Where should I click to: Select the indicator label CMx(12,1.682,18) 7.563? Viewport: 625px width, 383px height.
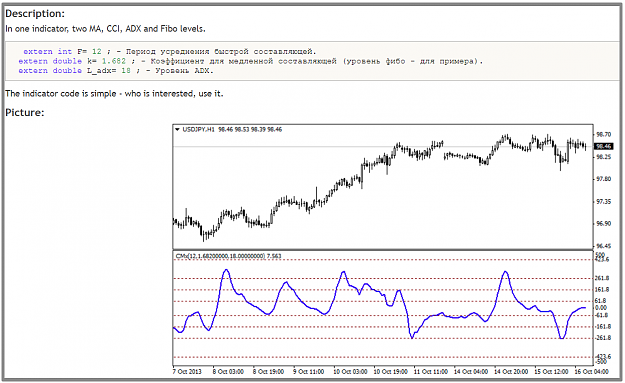click(x=228, y=256)
